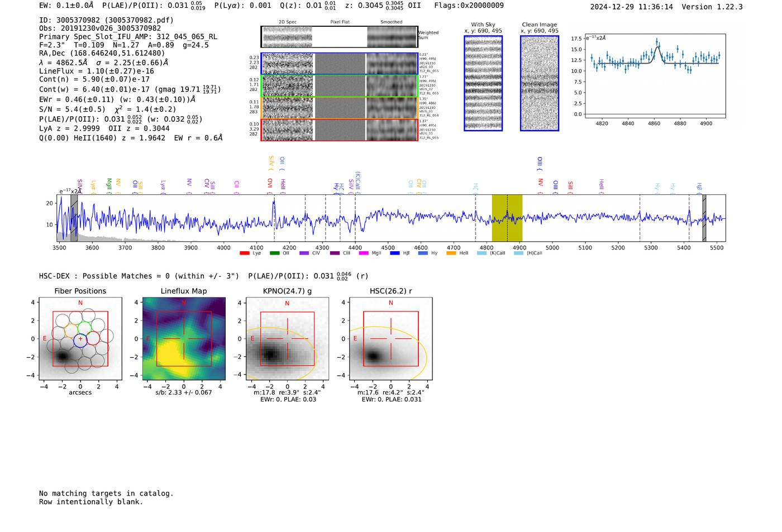Click the red Lyα legend swatch
Image resolution: width=782 pixels, height=532 pixels.
[244, 253]
